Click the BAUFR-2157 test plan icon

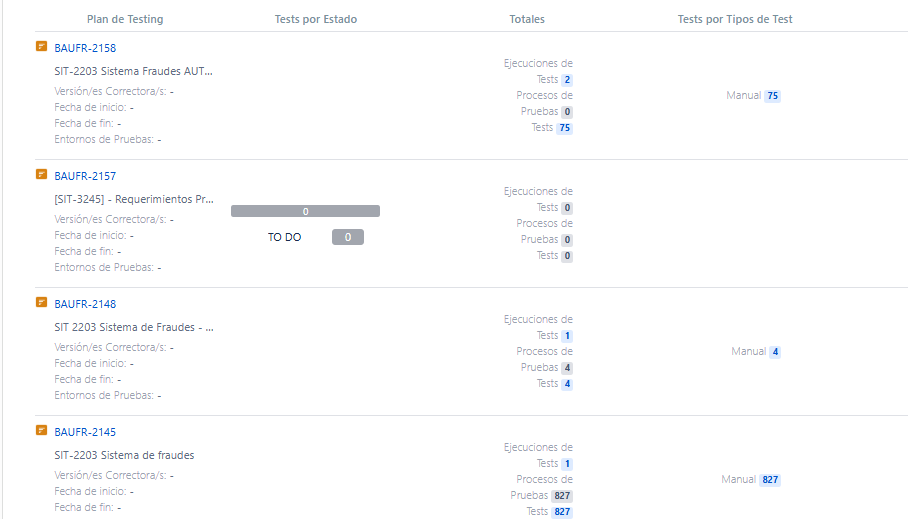41,174
